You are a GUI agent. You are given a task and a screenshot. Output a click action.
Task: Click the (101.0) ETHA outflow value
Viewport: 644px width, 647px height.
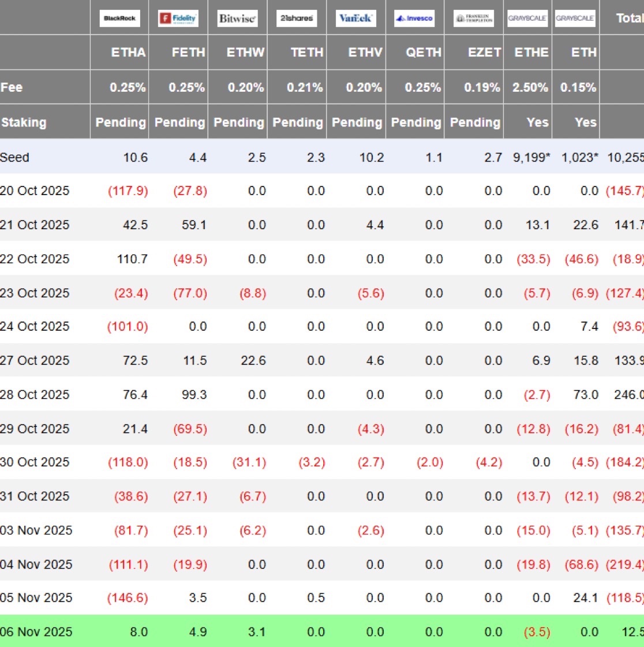click(x=128, y=327)
